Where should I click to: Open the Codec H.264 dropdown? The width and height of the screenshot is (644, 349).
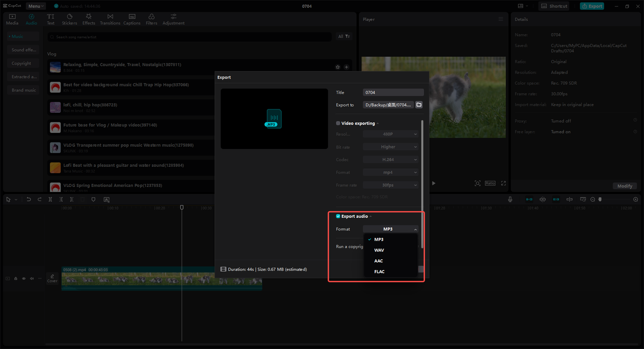pos(390,160)
